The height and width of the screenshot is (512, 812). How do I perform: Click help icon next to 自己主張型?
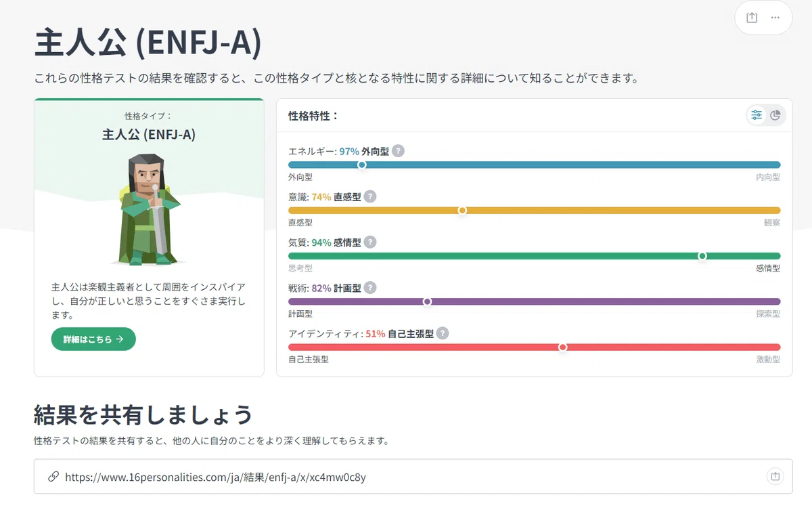coord(443,333)
